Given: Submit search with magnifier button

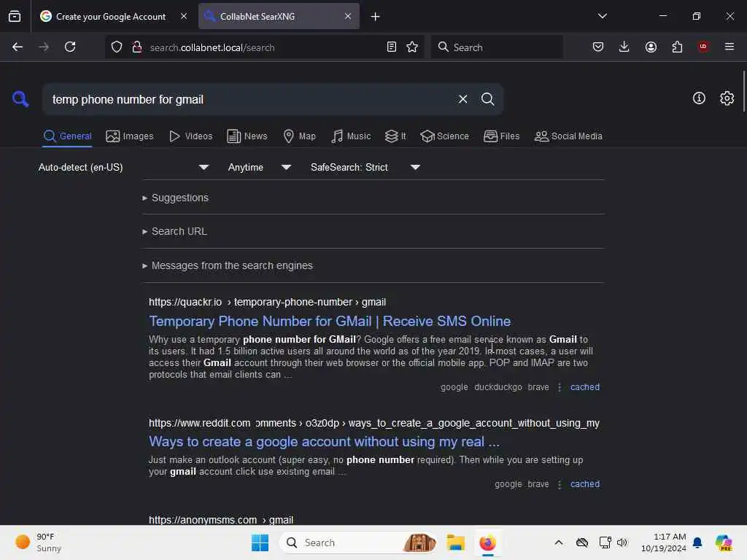Looking at the screenshot, I should click(x=487, y=99).
